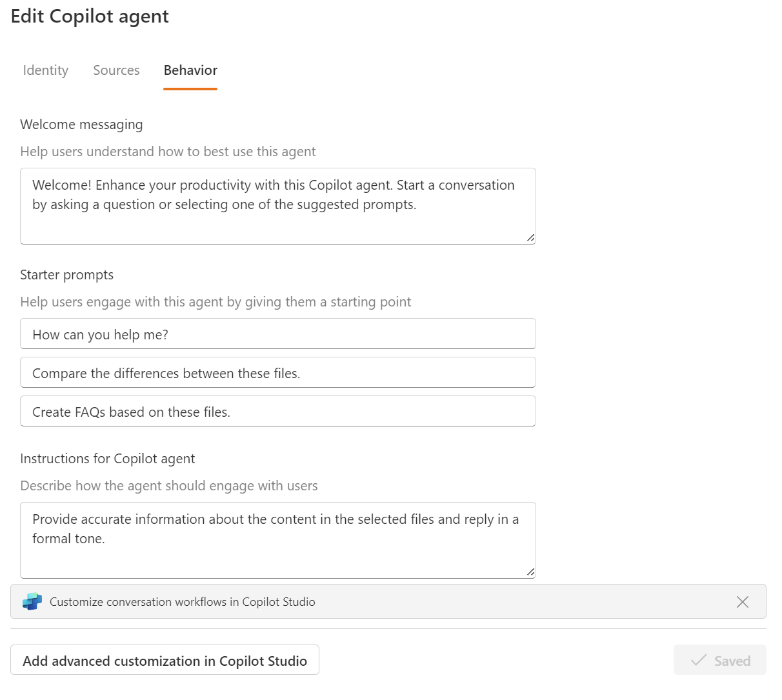782x700 pixels.
Task: Click the instructions box resize handle
Action: [530, 572]
